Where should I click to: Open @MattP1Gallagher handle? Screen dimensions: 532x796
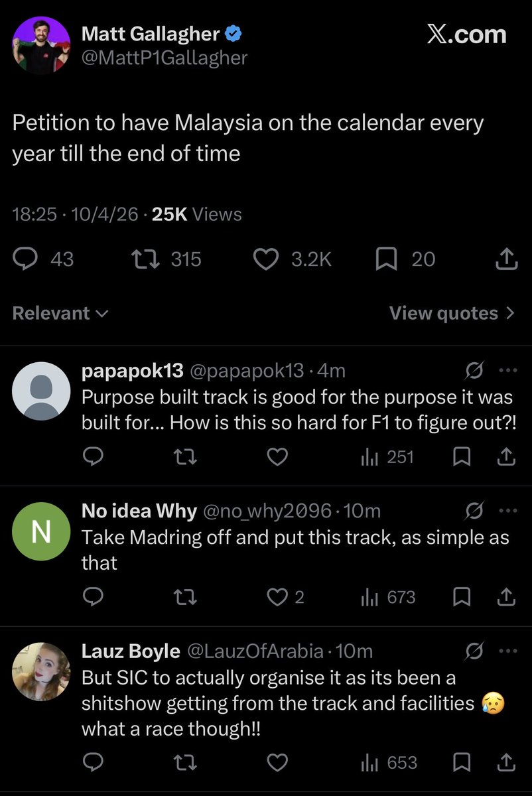pyautogui.click(x=164, y=58)
